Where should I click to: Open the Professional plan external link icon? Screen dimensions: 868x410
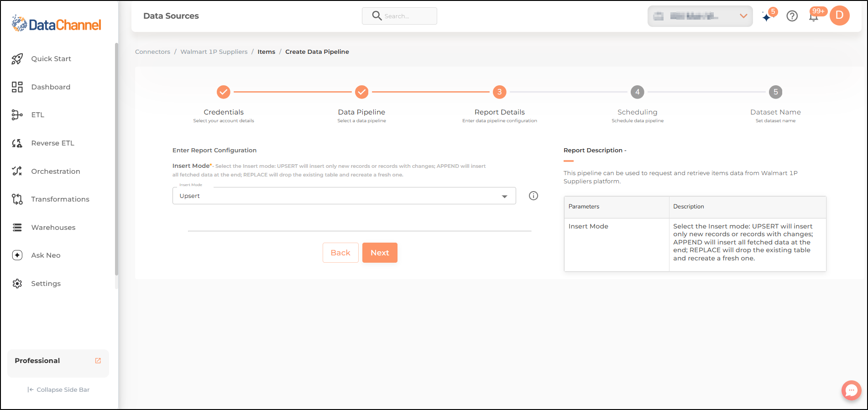tap(98, 361)
